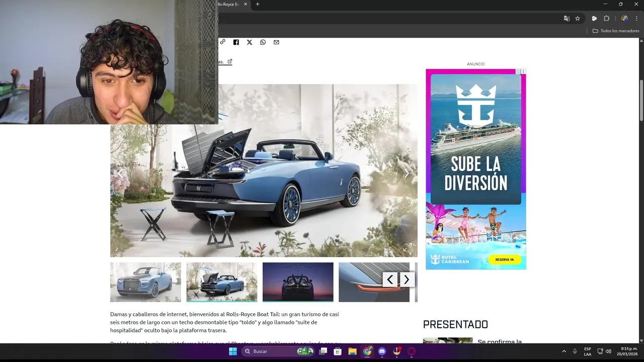
Task: Open the Royal Caribbean cruise ad
Action: coord(476,169)
